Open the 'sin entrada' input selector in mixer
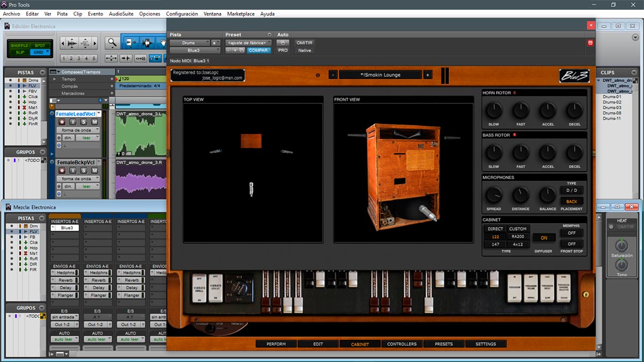Image resolution: width=644 pixels, height=362 pixels. [x=64, y=317]
